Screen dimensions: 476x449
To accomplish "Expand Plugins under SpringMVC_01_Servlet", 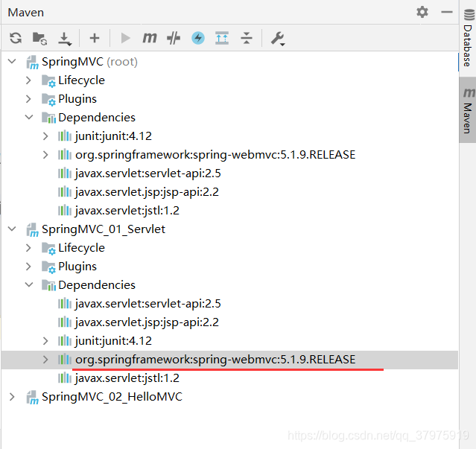I will click(28, 267).
